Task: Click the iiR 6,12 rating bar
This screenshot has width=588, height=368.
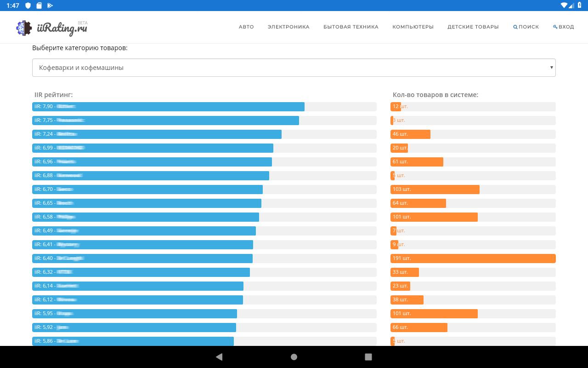Action: point(137,300)
